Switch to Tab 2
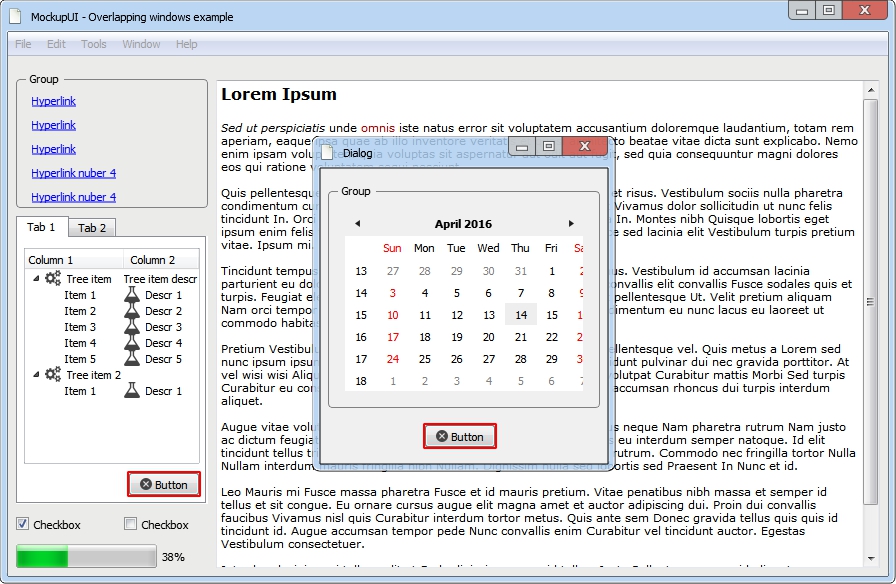This screenshot has width=896, height=584. click(x=92, y=228)
